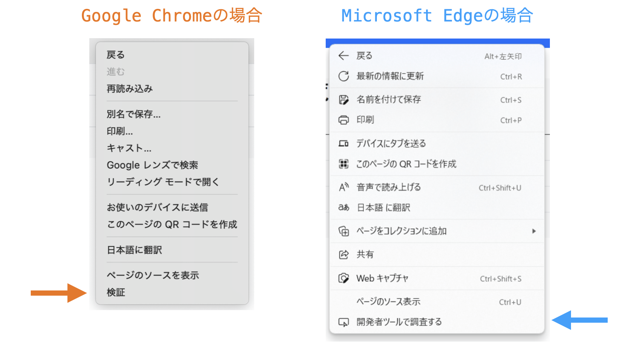Choose このページの QR コードを作成 in Chrome
The width and height of the screenshot is (644, 349).
[172, 224]
